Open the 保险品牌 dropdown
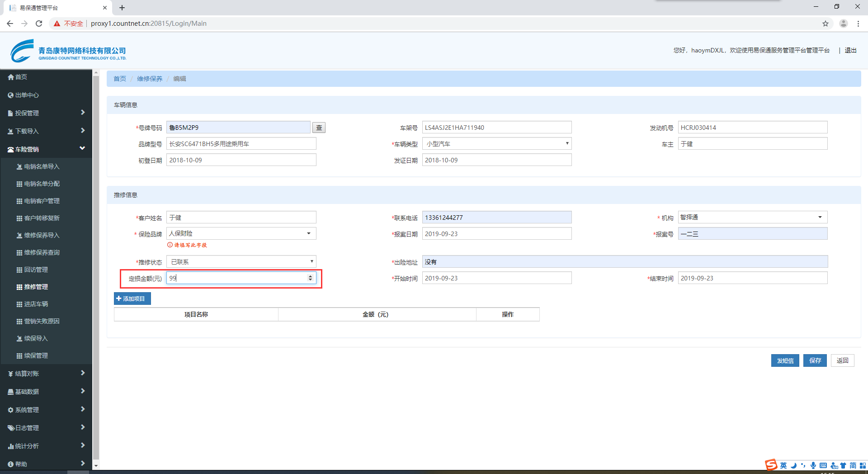The image size is (868, 474). (241, 234)
